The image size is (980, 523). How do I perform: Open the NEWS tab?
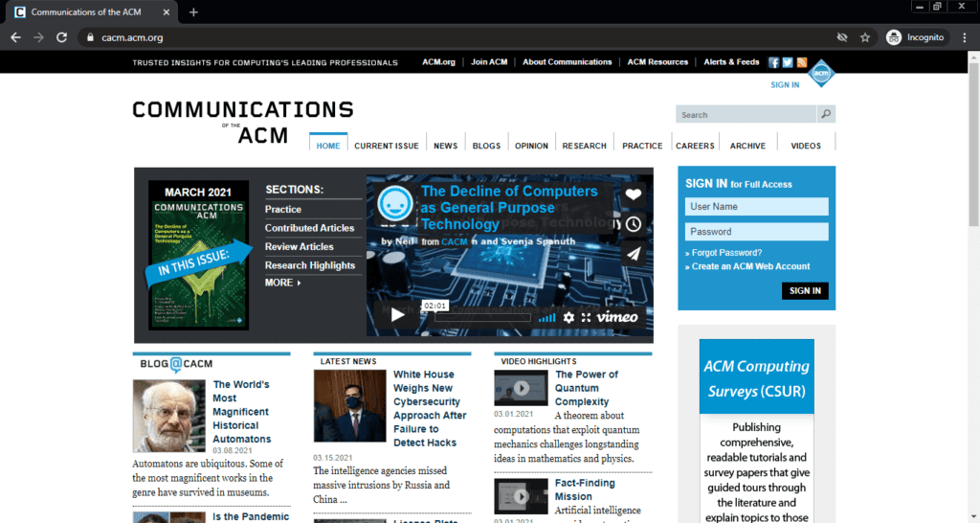446,146
